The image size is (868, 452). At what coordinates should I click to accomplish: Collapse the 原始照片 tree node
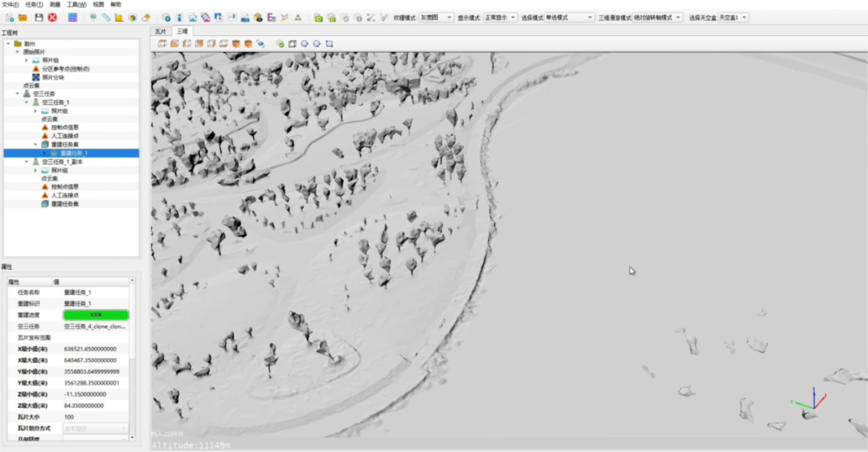(x=17, y=52)
